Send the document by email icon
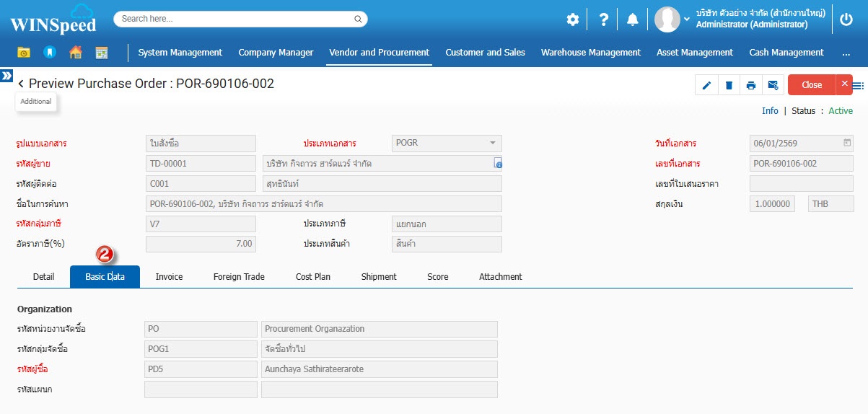 click(773, 85)
